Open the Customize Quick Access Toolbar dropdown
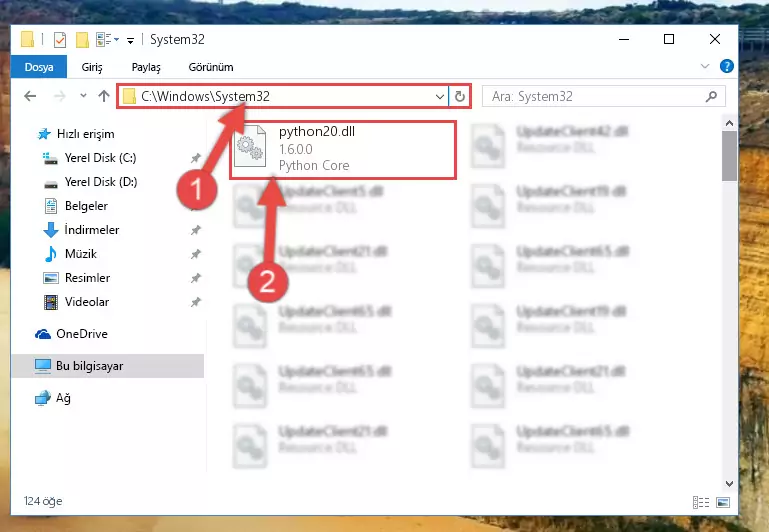Viewport: 769px width, 532px height. (130, 40)
